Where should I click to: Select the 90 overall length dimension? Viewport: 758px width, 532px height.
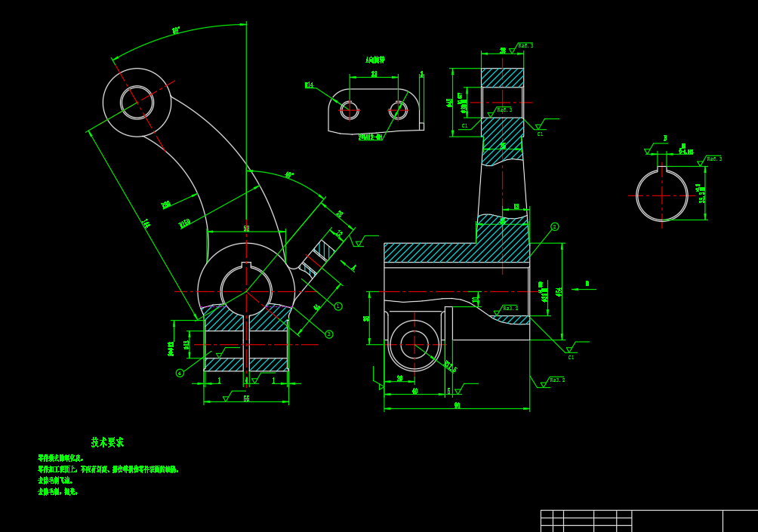click(457, 406)
